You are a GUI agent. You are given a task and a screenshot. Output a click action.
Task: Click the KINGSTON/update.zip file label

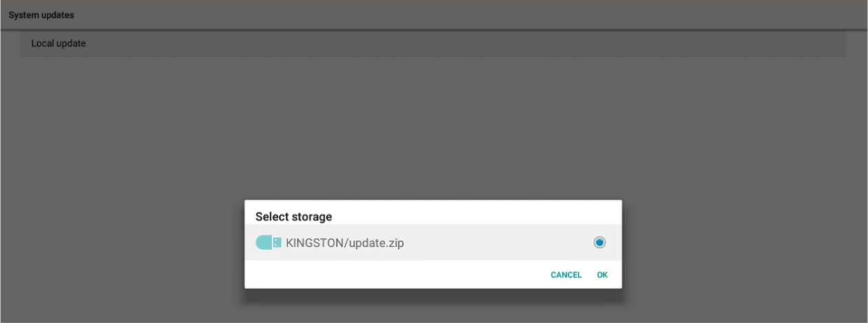[x=345, y=243]
